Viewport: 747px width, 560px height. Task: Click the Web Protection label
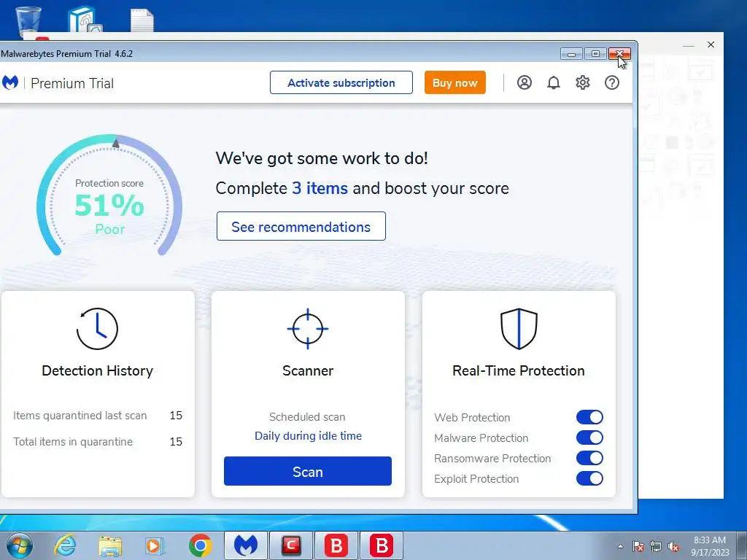[x=472, y=418]
